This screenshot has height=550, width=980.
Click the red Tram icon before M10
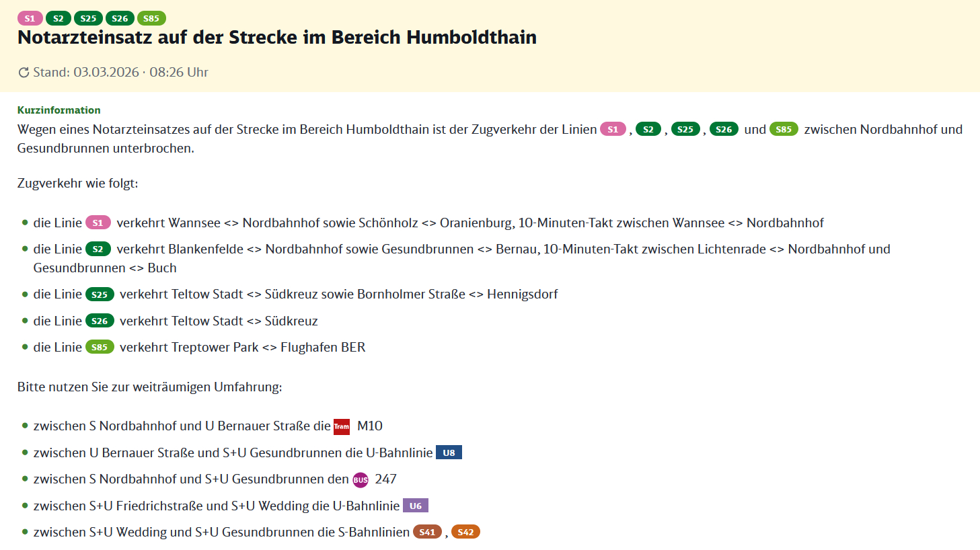tap(342, 426)
